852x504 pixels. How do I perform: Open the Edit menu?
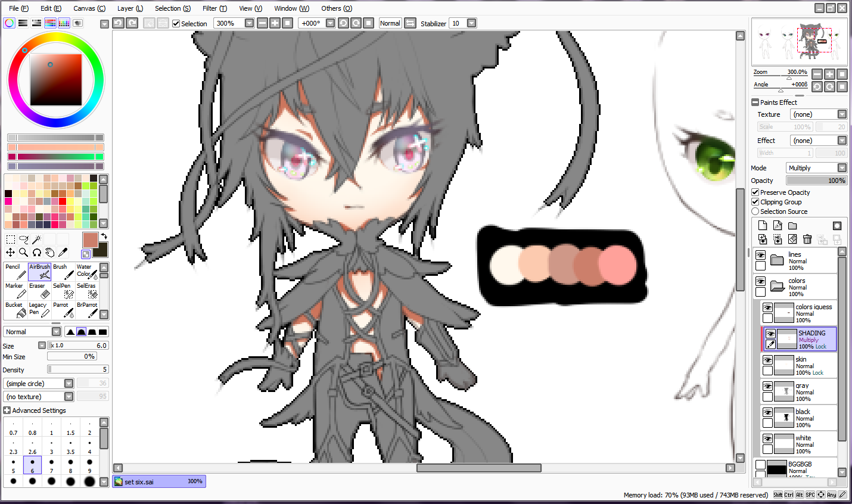pyautogui.click(x=51, y=8)
